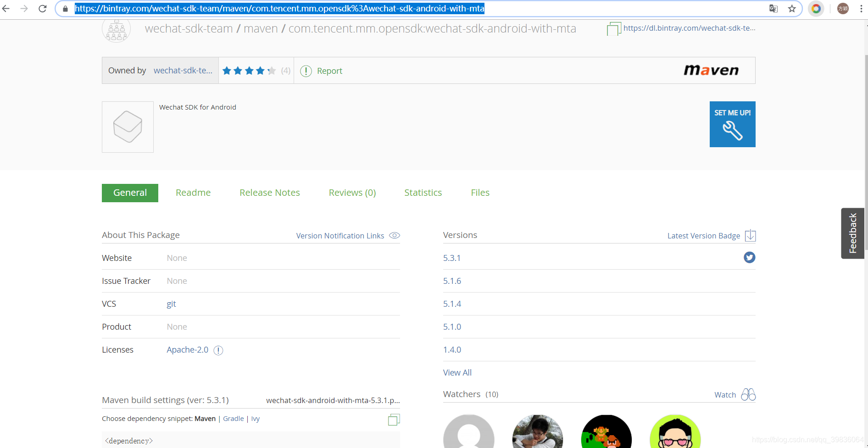Select the Ivy dependency snippet option
The image size is (868, 448).
255,419
